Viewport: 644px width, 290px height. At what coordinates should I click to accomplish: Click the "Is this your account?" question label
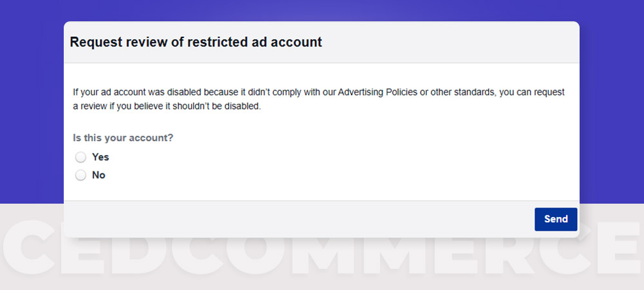pos(123,138)
